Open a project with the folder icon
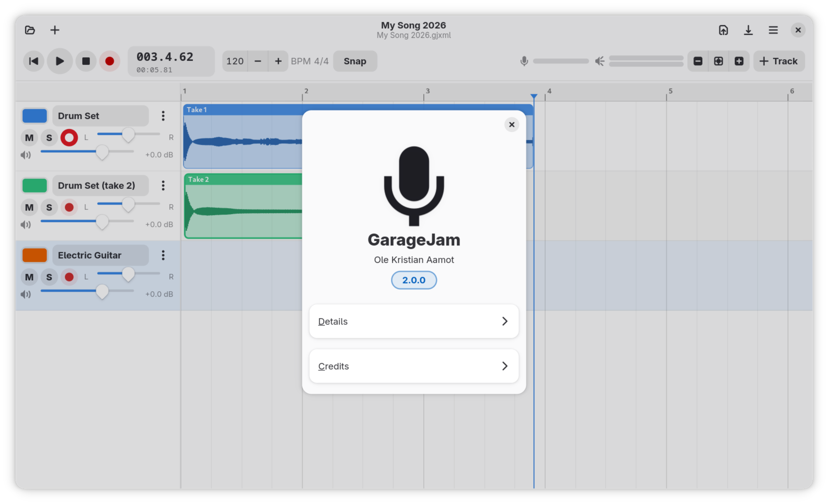Image resolution: width=828 pixels, height=504 pixels. click(30, 30)
